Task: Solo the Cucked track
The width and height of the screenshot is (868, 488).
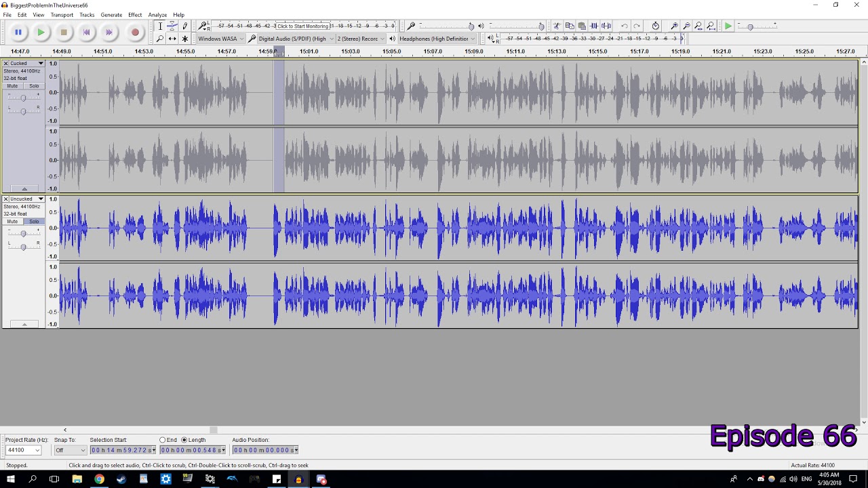Action: [33, 86]
